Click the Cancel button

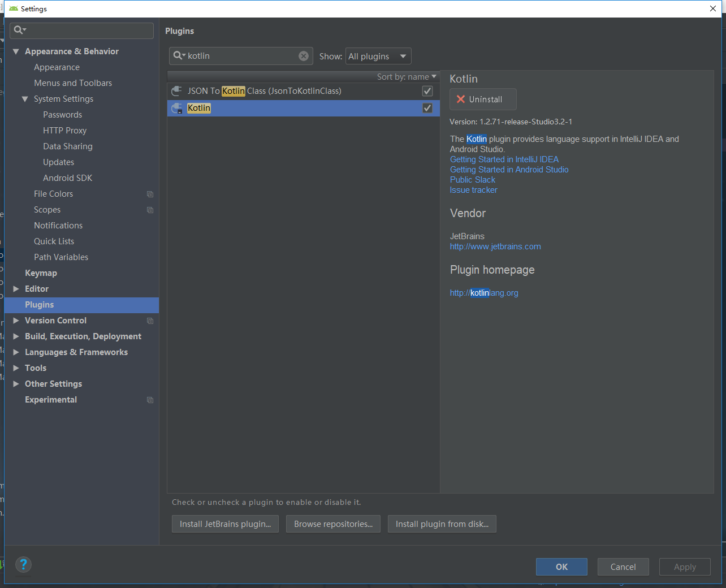(x=623, y=567)
